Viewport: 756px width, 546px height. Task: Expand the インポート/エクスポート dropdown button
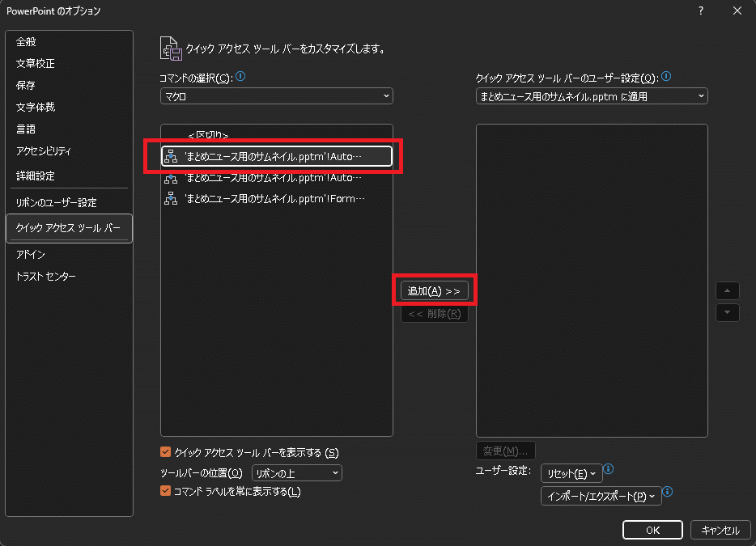601,496
